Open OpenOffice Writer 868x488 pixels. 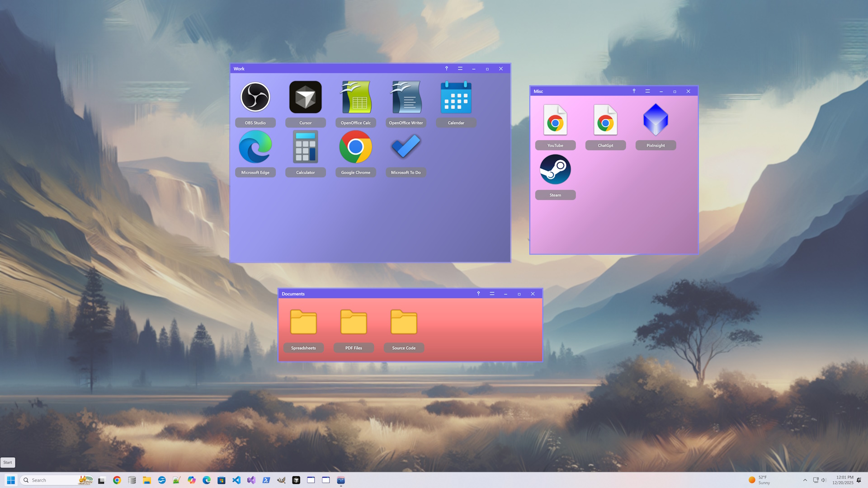406,97
